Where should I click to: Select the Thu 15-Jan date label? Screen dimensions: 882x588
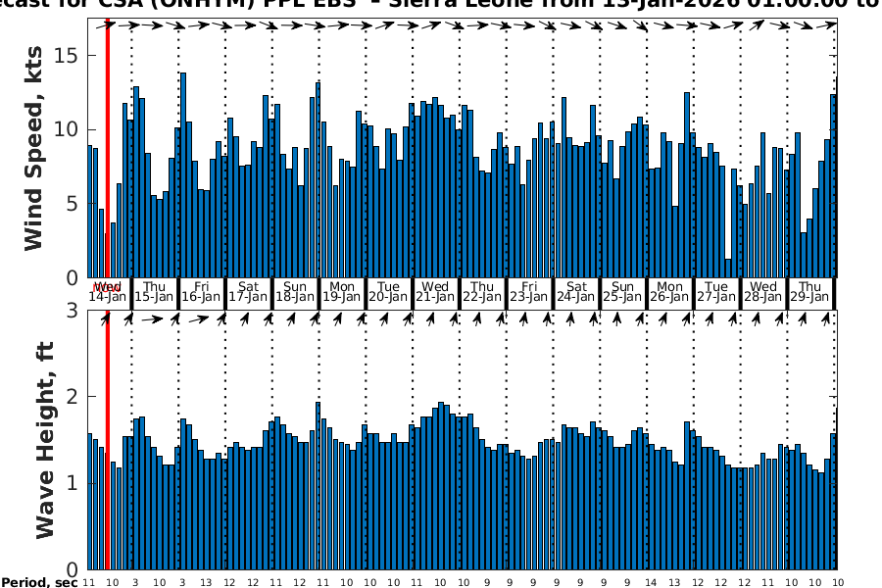click(154, 291)
